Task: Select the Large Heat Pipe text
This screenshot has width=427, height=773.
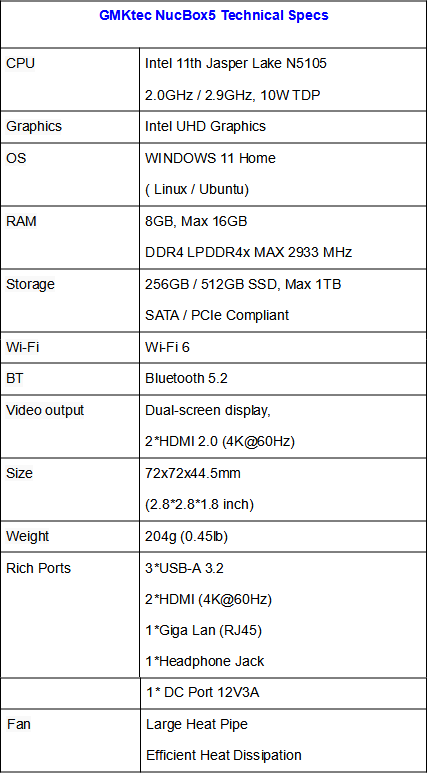Action: 197,724
